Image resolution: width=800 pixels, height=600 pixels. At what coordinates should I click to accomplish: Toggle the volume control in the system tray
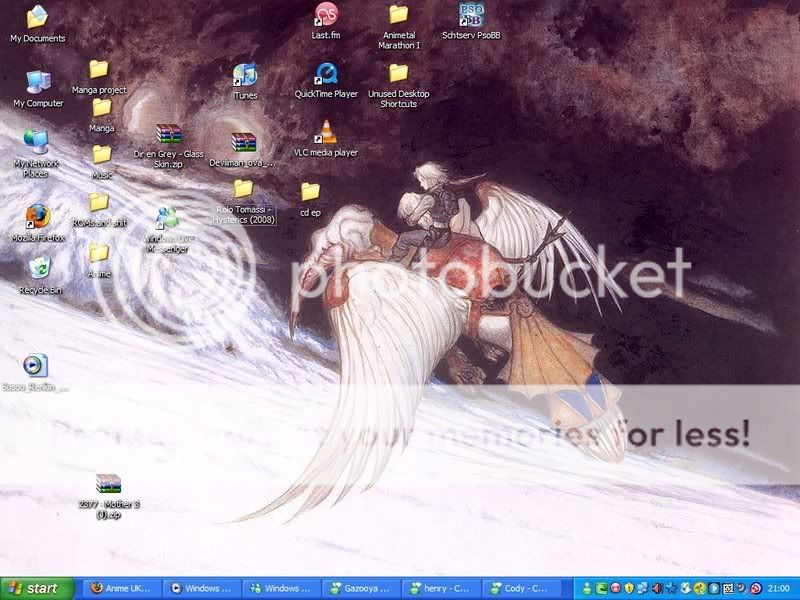pos(659,588)
